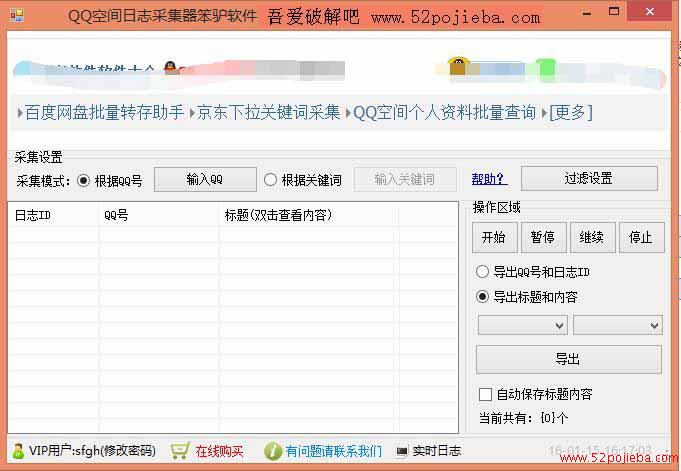Choose 导出QQ号和日志ID export option
The width and height of the screenshot is (681, 471).
click(482, 272)
